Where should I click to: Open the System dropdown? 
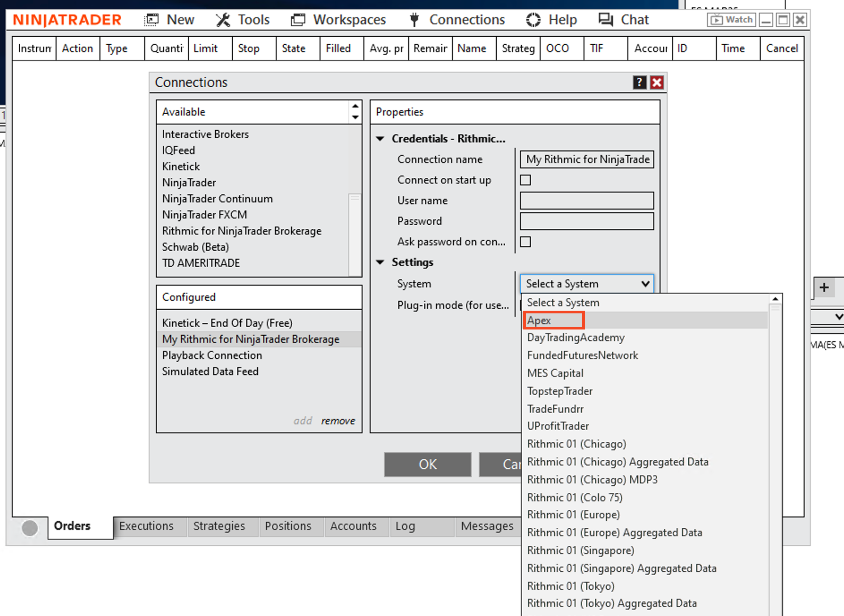587,284
